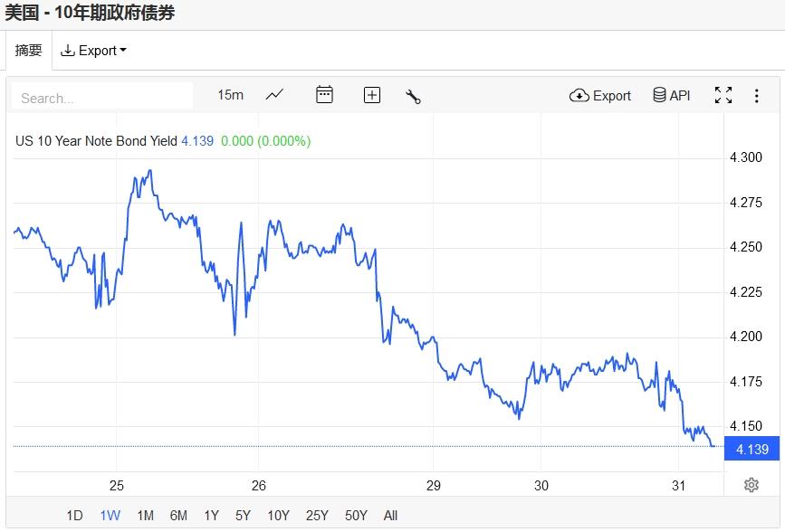Open the API database icon
Image resolution: width=785 pixels, height=532 pixels.
(671, 95)
